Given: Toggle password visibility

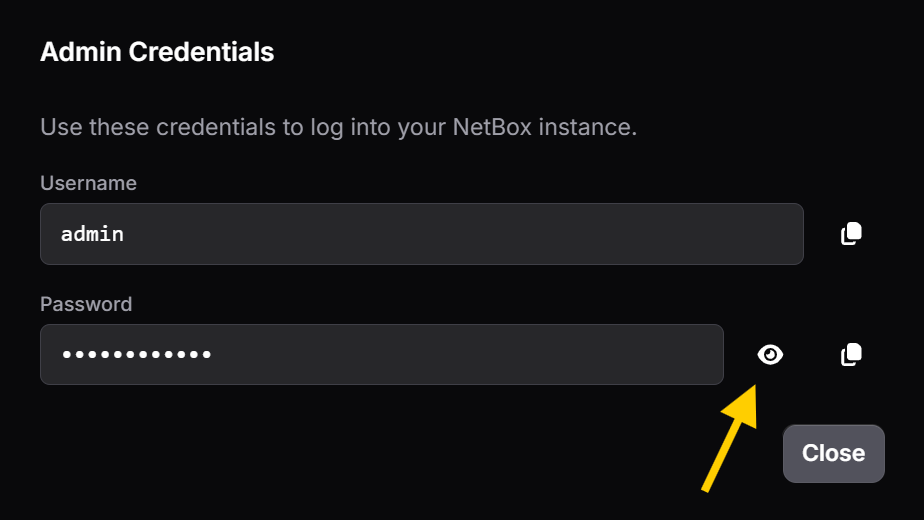Looking at the screenshot, I should [770, 354].
